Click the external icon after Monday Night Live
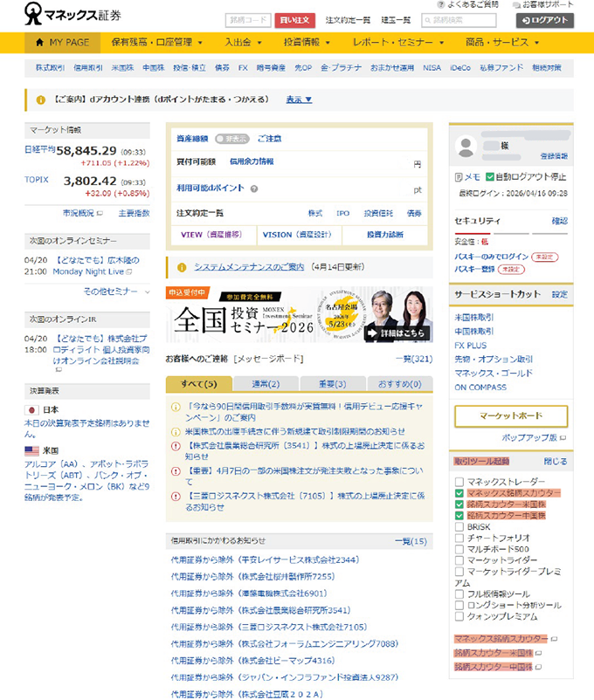The width and height of the screenshot is (594, 700). tap(129, 271)
